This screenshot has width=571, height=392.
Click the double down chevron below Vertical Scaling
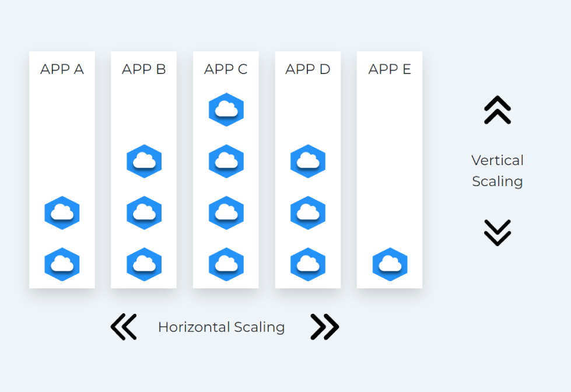pyautogui.click(x=497, y=233)
